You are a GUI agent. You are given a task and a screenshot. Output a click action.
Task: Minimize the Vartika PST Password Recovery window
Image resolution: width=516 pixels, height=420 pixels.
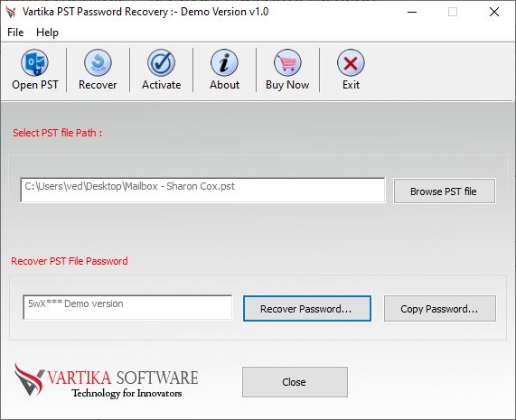[x=412, y=12]
